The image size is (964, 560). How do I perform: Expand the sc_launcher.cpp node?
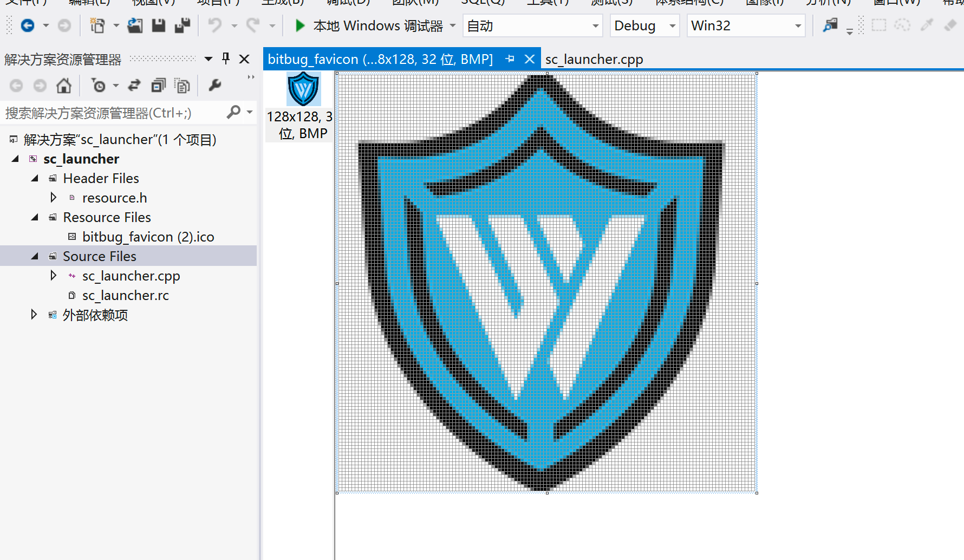point(53,276)
